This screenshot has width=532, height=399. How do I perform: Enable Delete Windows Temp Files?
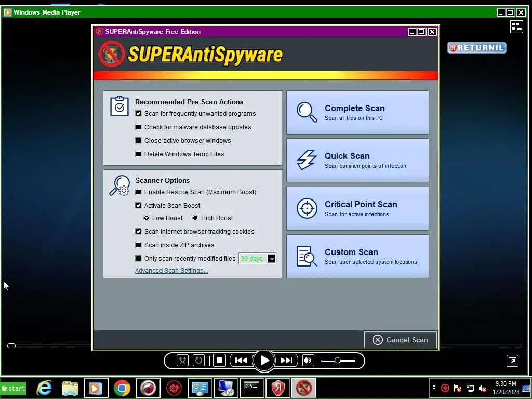[138, 154]
